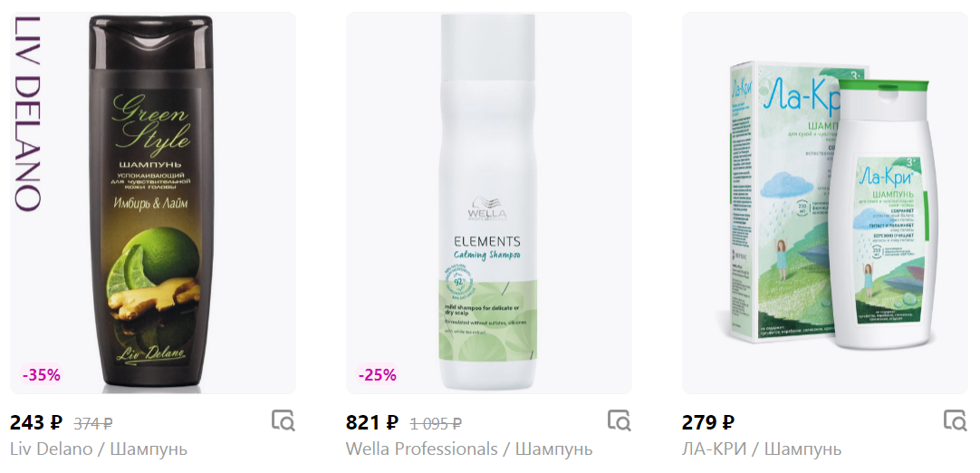Click the crossed-out 374 ₽ old price
Image resolution: width=980 pixels, height=473 pixels.
94,424
